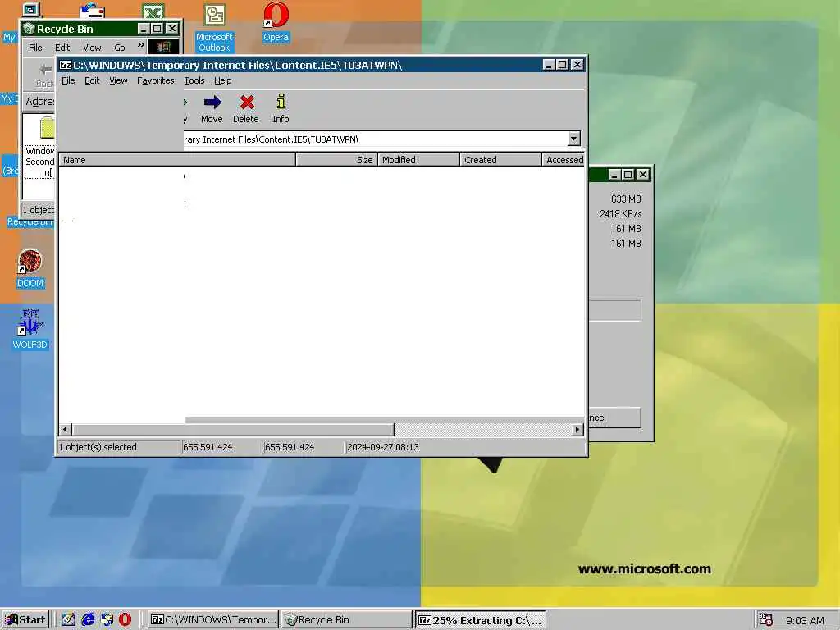This screenshot has width=840, height=630.
Task: Click the Windows logo throbber in Recycle Bin
Action: pos(163,47)
